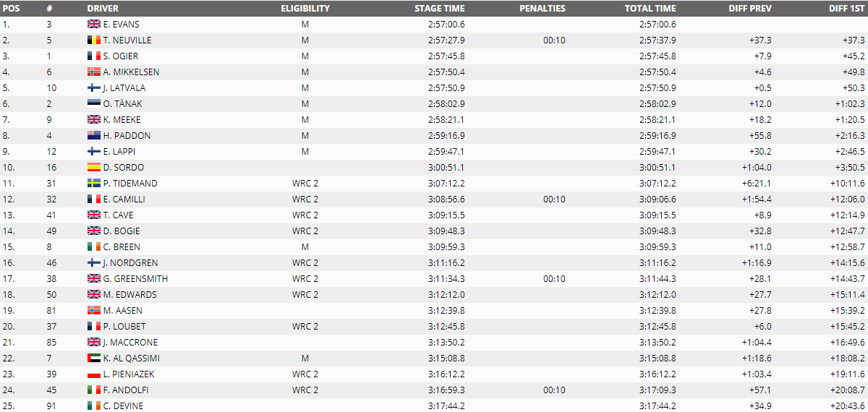Click the Belgian flag beside T. Neuville
The width and height of the screenshot is (868, 412).
93,40
